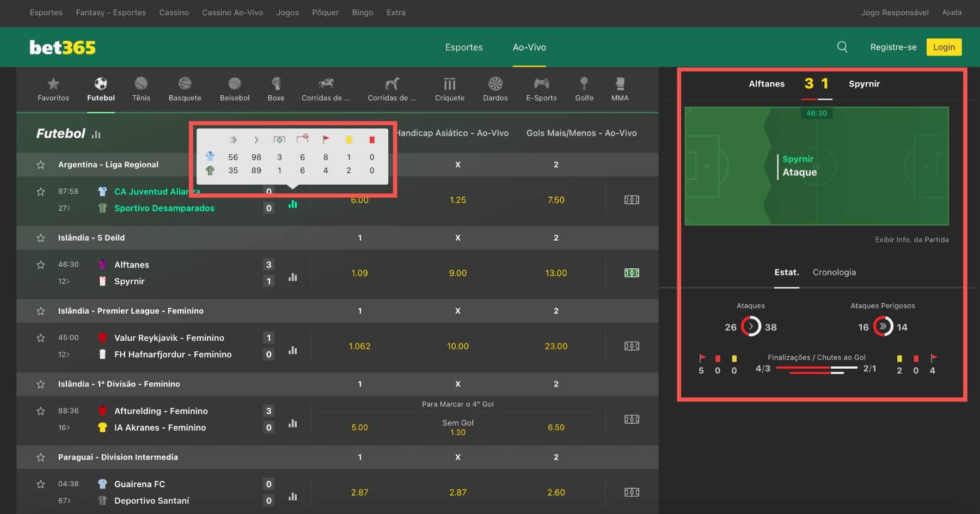Open match live pitch icon for Afturelding

click(x=632, y=419)
